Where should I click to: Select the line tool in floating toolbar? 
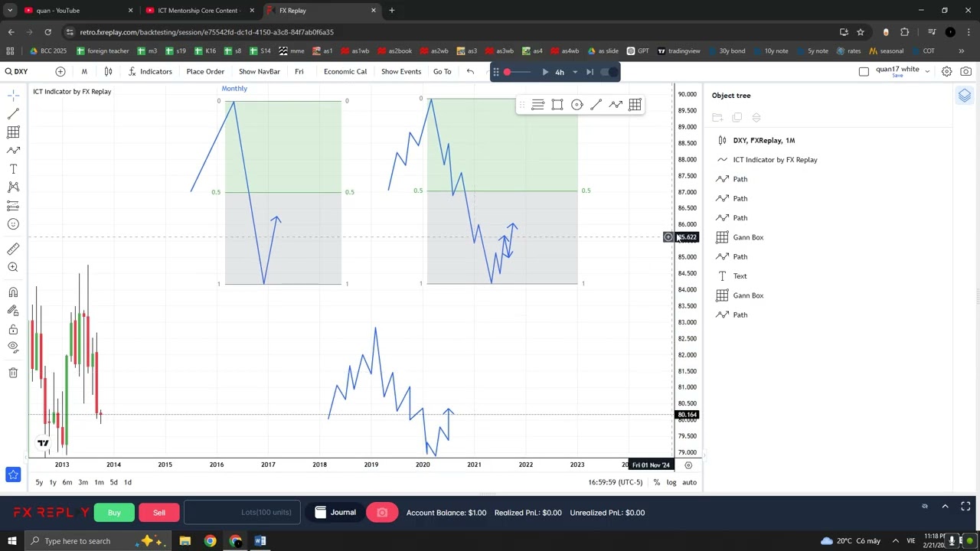coord(596,105)
